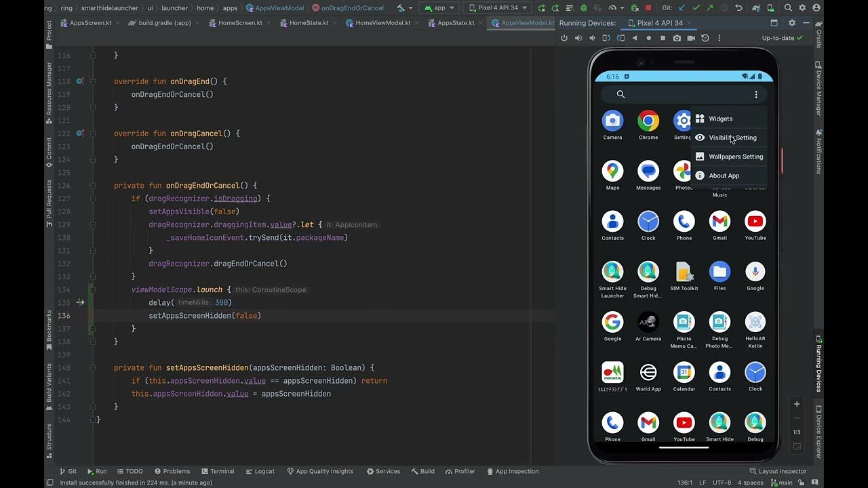Open more emulator options vertical dots

(719, 38)
